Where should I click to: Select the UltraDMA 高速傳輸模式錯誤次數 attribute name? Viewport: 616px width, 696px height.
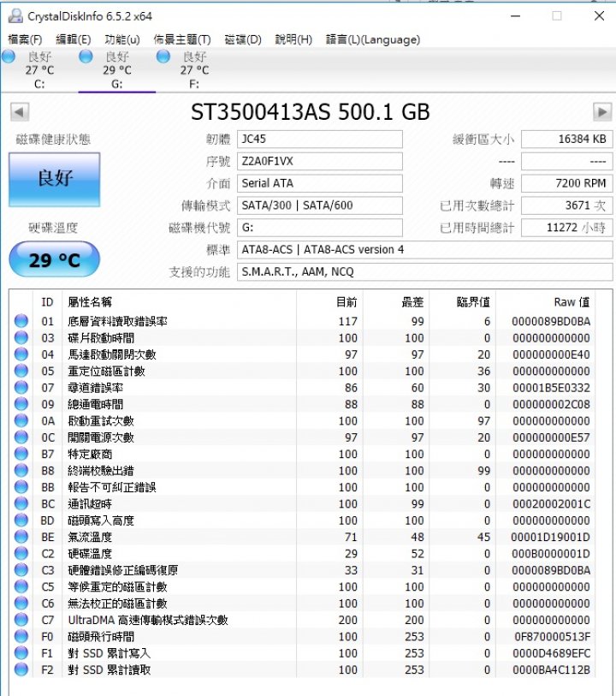tap(148, 620)
